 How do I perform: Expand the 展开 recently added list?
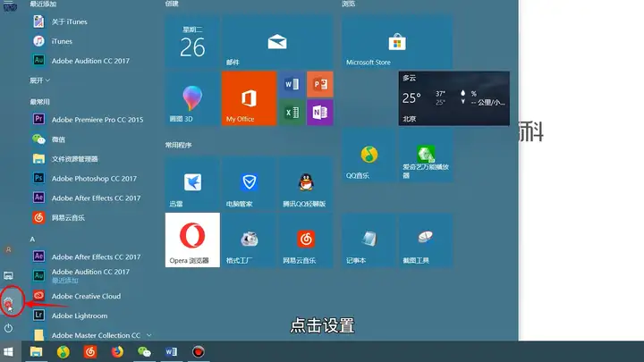(40, 80)
